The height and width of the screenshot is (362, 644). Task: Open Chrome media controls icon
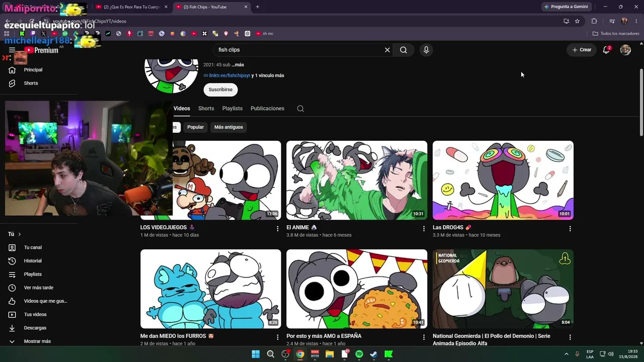[x=612, y=21]
